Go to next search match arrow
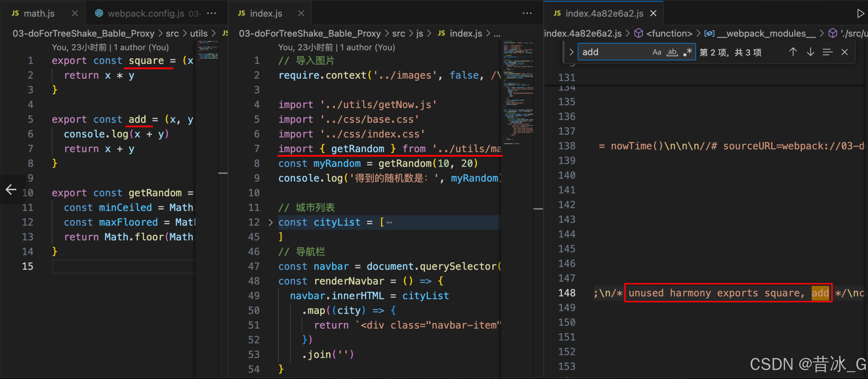 point(811,52)
